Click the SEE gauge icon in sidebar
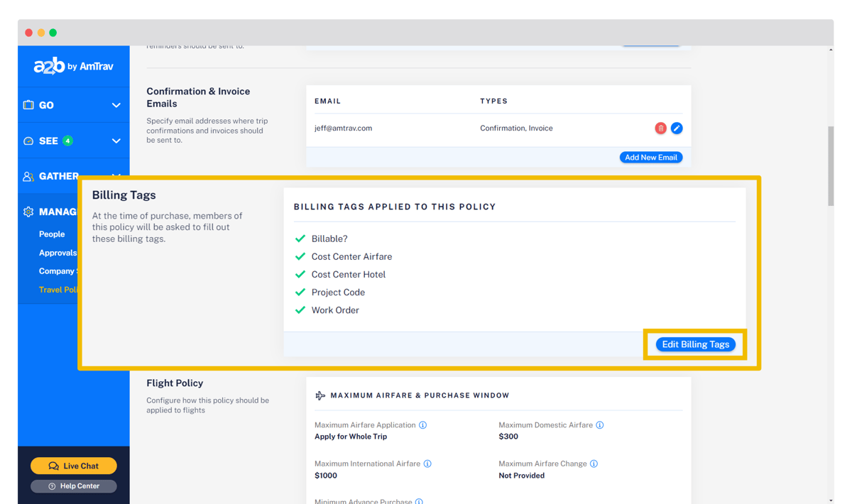The height and width of the screenshot is (504, 852). tap(28, 141)
